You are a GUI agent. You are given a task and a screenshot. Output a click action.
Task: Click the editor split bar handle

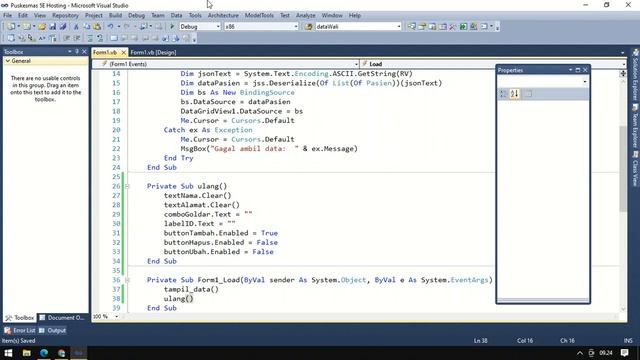point(623,74)
